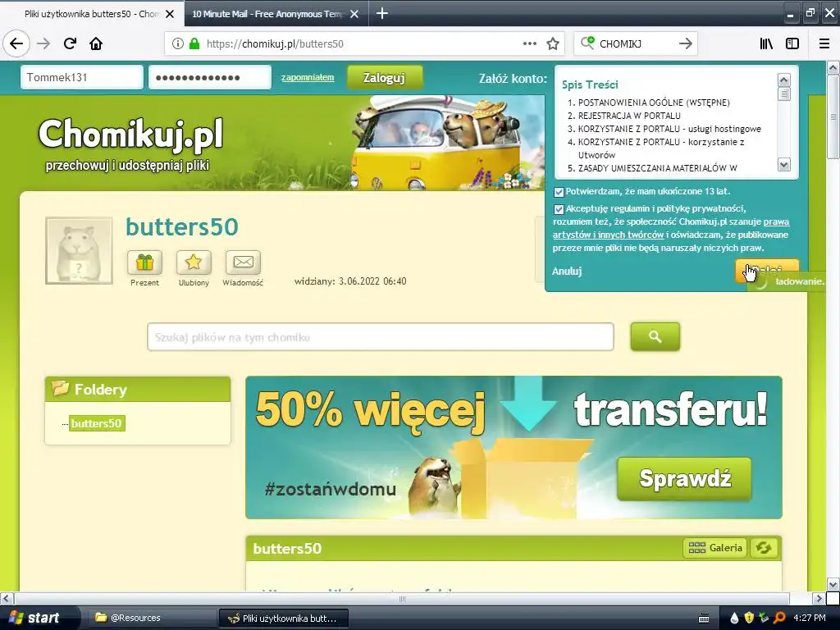Click the browser forward arrow

[x=43, y=43]
